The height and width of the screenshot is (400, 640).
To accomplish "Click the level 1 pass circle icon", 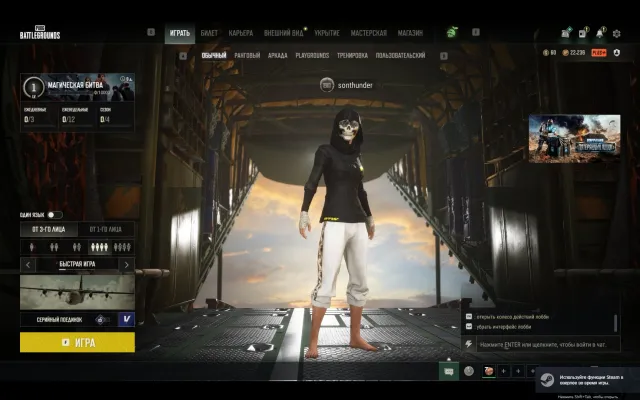I will click(x=33, y=87).
